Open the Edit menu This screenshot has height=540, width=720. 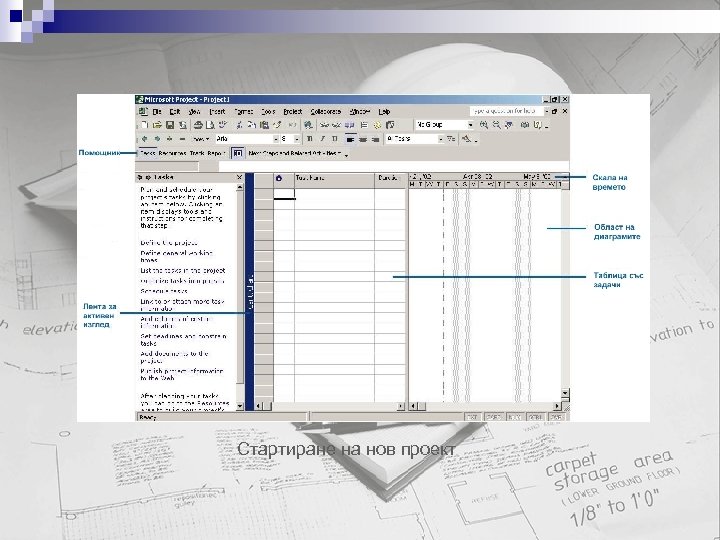[175, 112]
